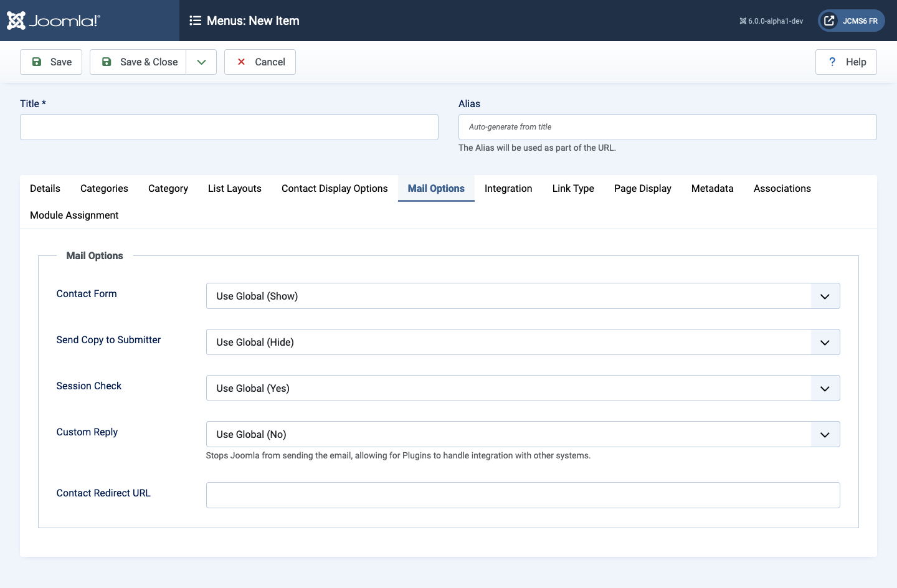Screen dimensions: 897x588
Task: Click the Contact Redirect URL label
Action: point(103,493)
